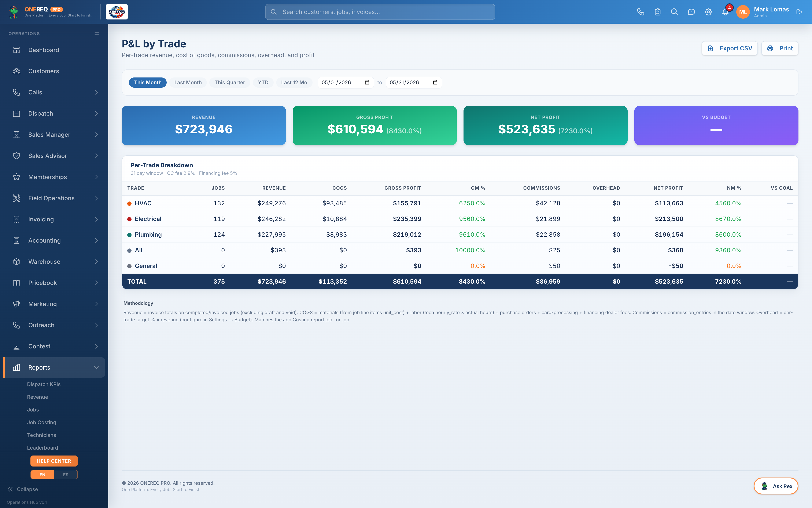The image size is (812, 508).
Task: Click the HVAC orange color dot
Action: point(129,204)
